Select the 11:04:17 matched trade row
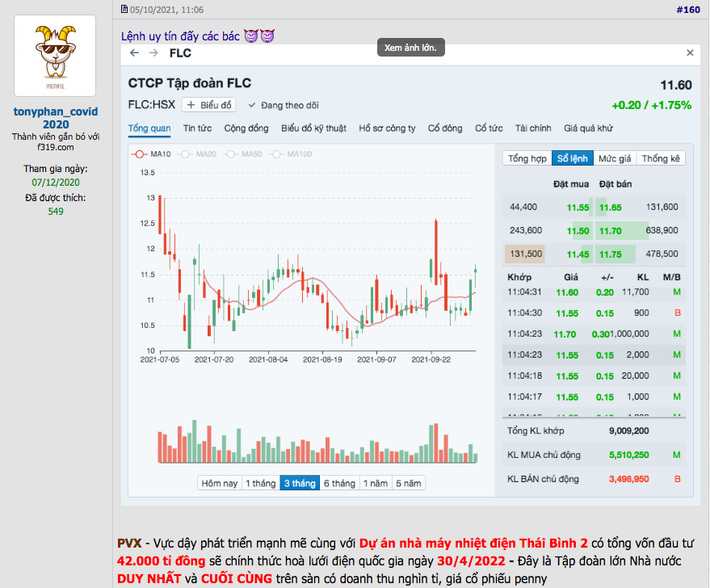This screenshot has height=588, width=710. coord(594,397)
